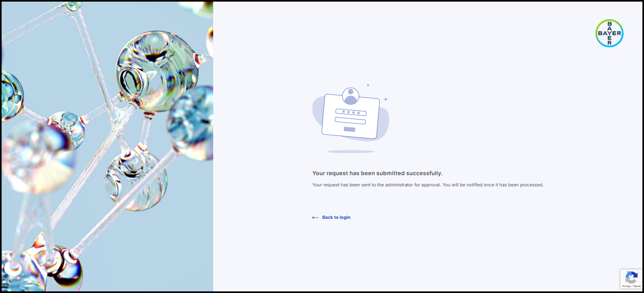This screenshot has height=293, width=644.
Task: Click the small plus sign near the illustration
Action: point(386,99)
